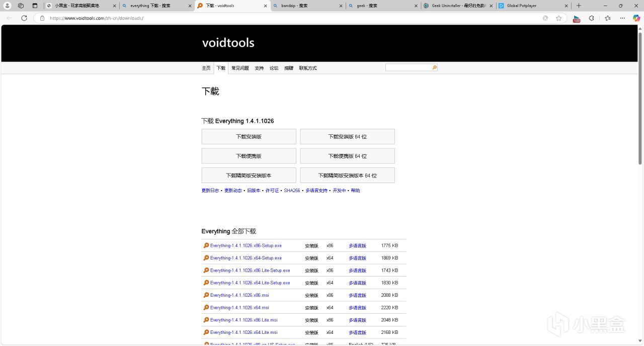The width and height of the screenshot is (644, 346).
Task: Click the 下载便携版 64 位 button
Action: coord(347,156)
